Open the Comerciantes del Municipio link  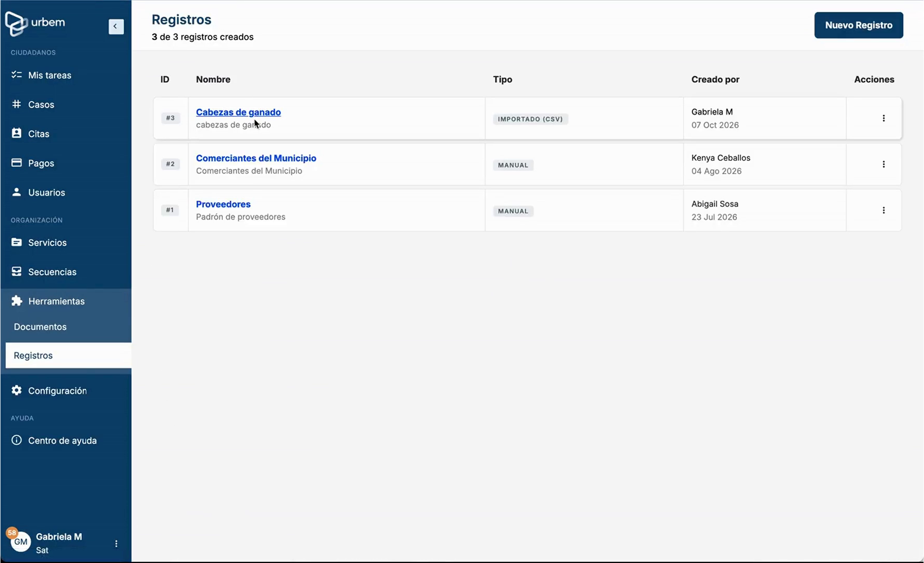pos(256,158)
